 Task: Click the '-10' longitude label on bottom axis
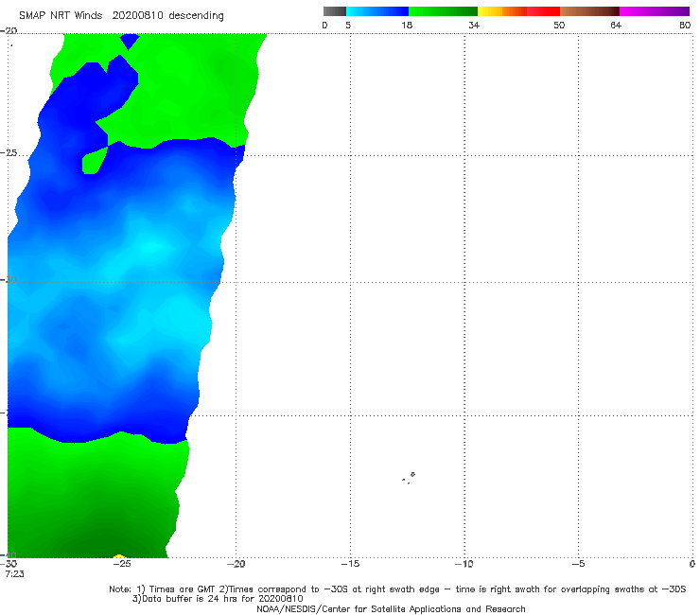pyautogui.click(x=464, y=564)
